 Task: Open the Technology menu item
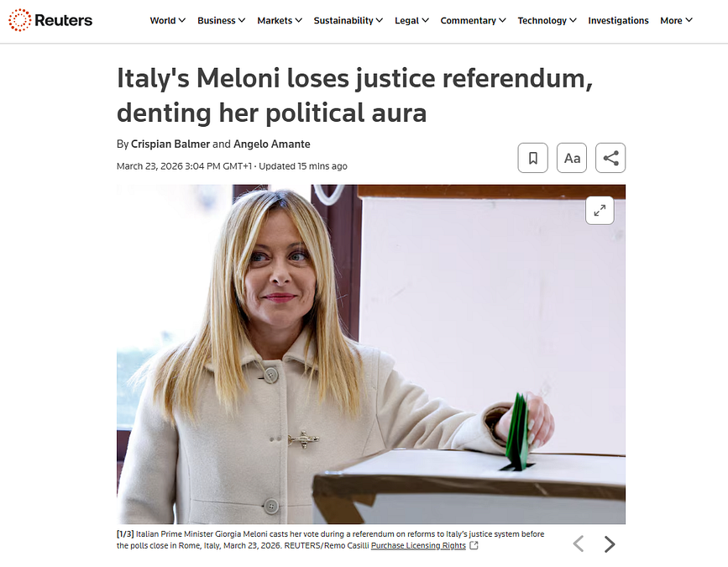coord(547,20)
